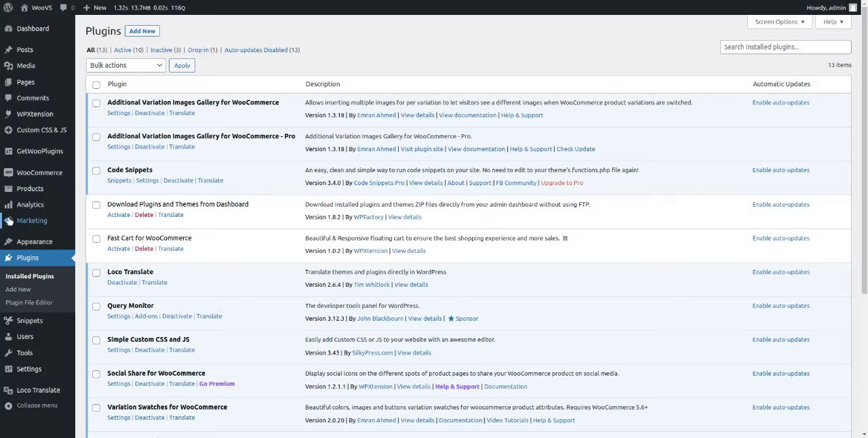Expand the Help tab

click(833, 22)
